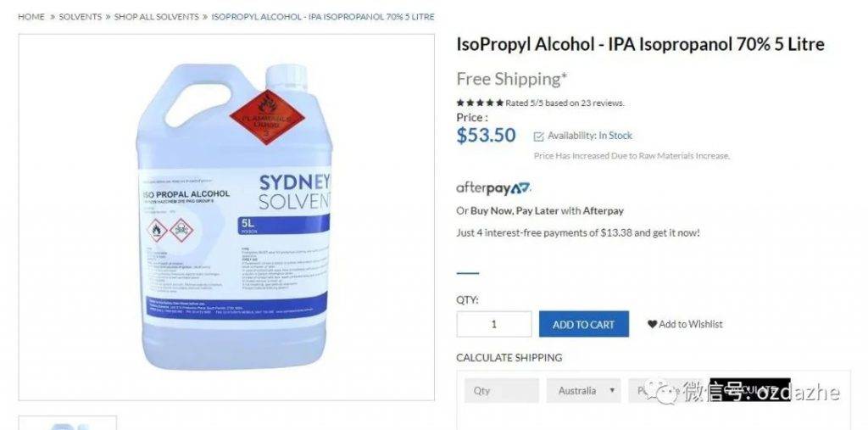This screenshot has width=868, height=430.
Task: Open the Australia country dropdown
Action: click(x=583, y=391)
